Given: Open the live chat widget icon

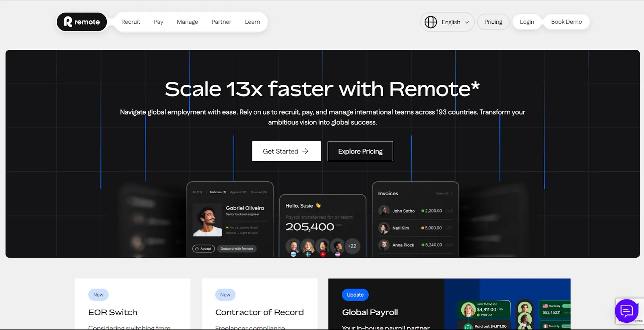Looking at the screenshot, I should pos(627,311).
